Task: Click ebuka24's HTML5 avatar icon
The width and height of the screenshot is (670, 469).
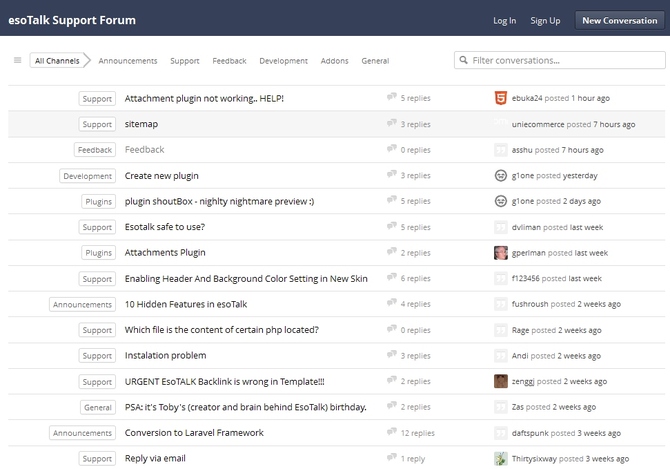Action: tap(500, 98)
